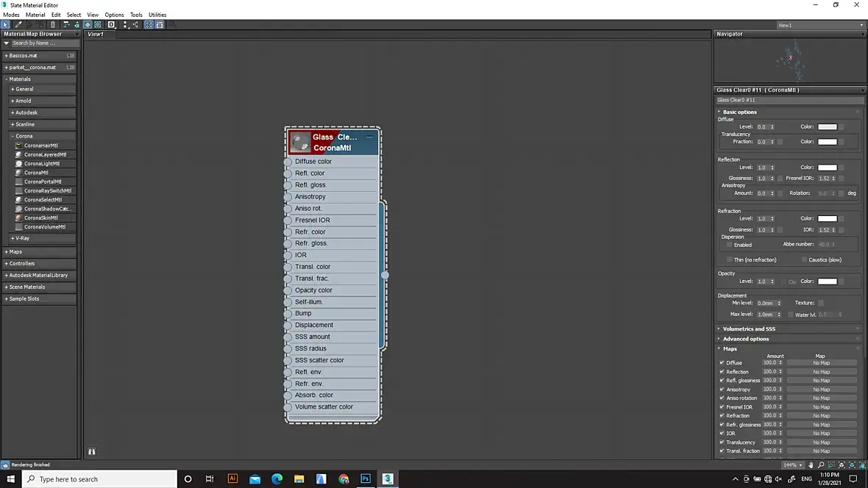
Task: Click the binoculars search icon in View1
Action: (x=92, y=452)
